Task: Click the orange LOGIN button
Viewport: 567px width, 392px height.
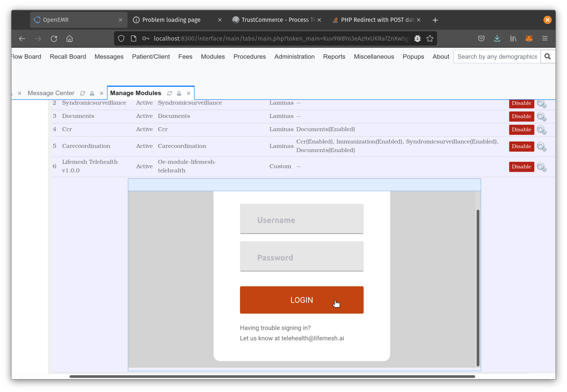Action: click(x=301, y=300)
